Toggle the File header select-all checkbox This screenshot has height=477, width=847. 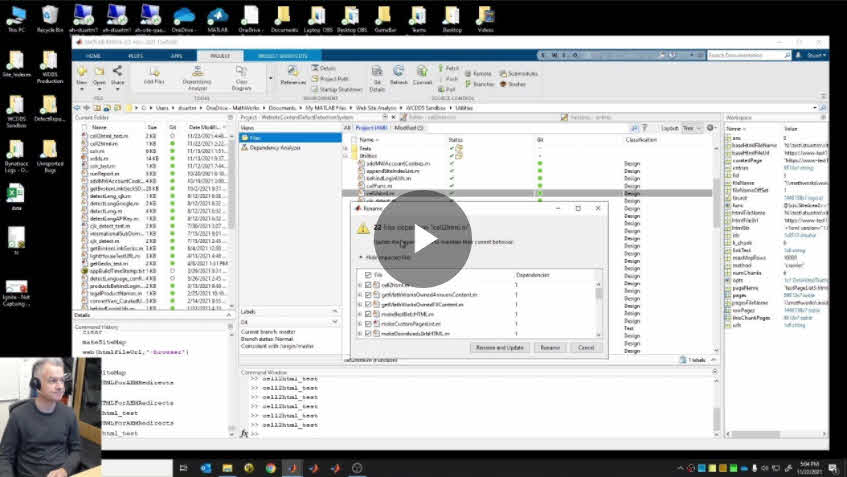click(368, 274)
